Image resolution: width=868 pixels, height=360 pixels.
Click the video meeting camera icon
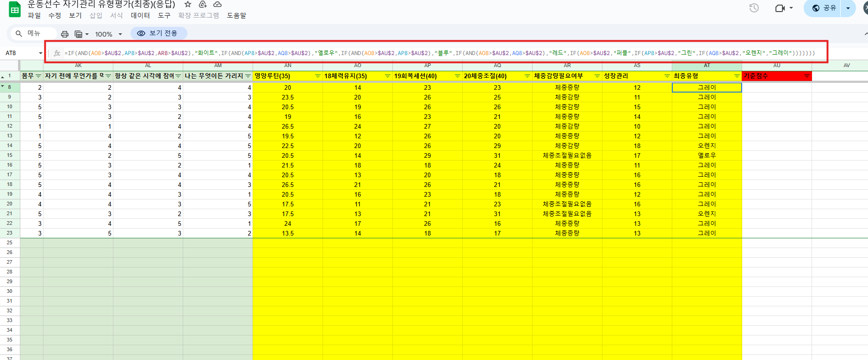point(780,8)
